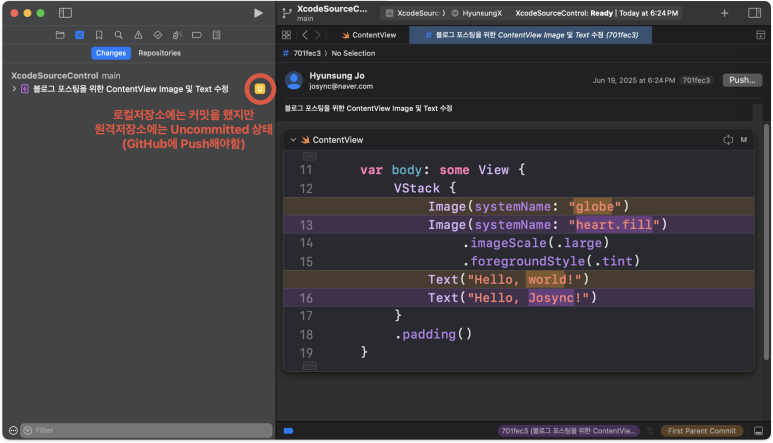Add a new editor tab with plus button
Image resolution: width=773 pixels, height=443 pixels.
(x=724, y=13)
